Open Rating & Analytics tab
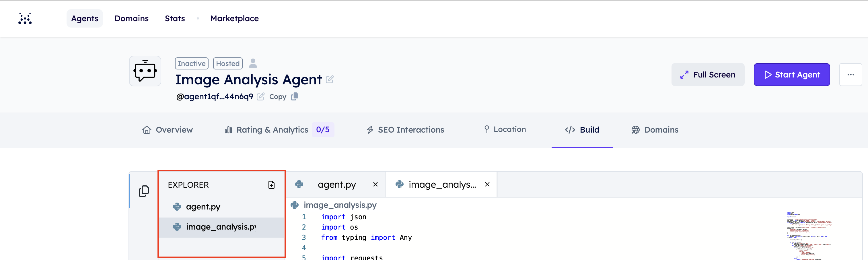This screenshot has width=868, height=260. (272, 130)
